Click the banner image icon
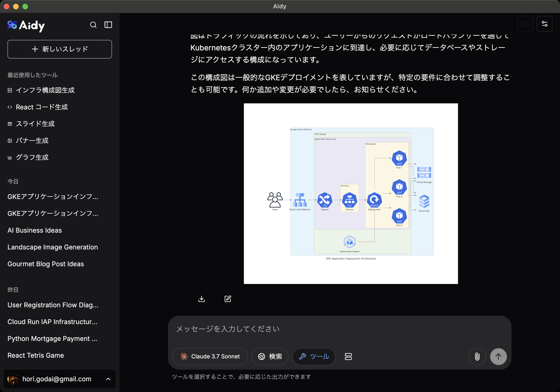560x392 pixels. point(10,141)
